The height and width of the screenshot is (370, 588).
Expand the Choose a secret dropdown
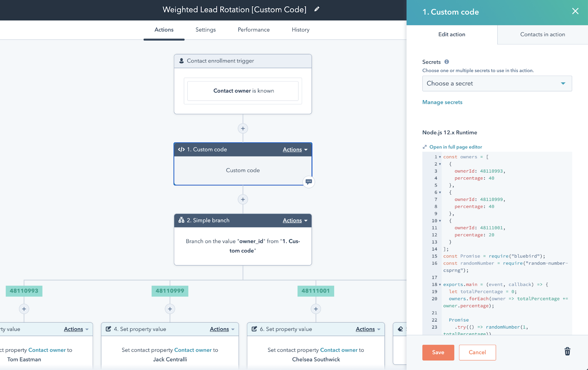click(x=497, y=83)
